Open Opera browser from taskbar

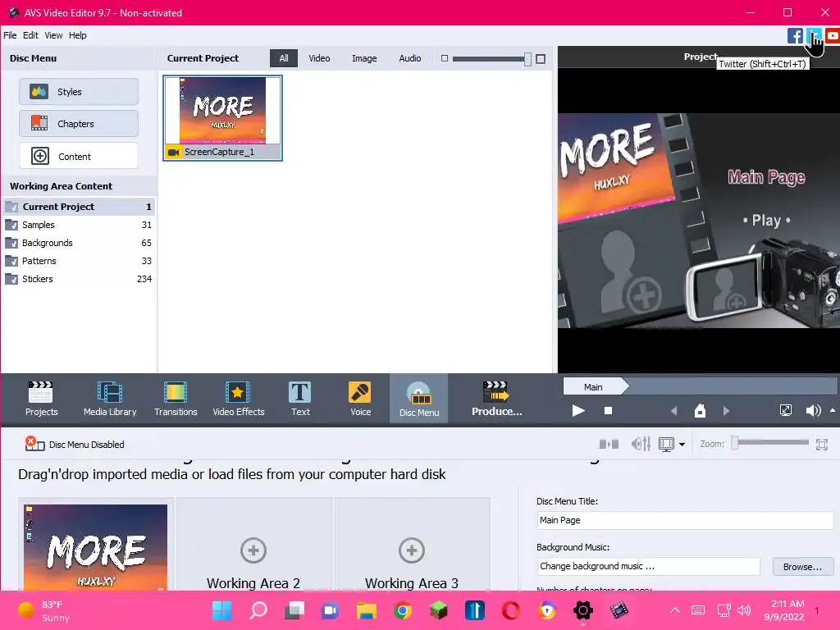(x=511, y=610)
